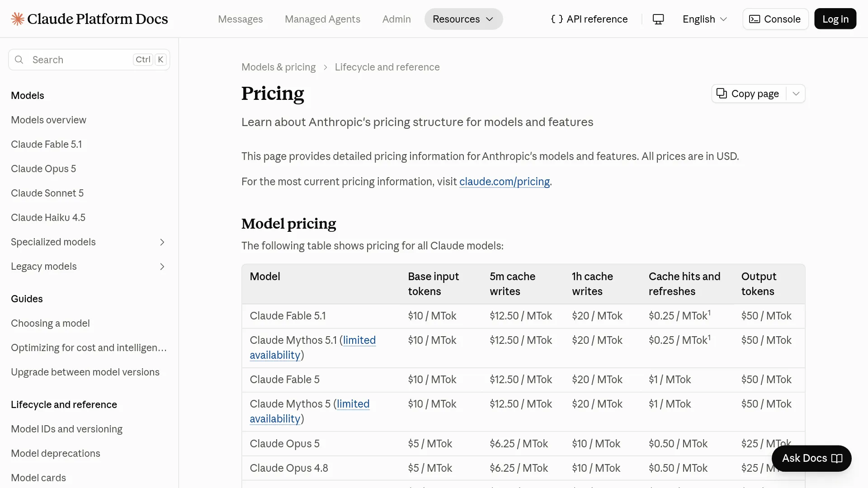Open Model deprecations page
Screen dimensions: 868x488
tap(56, 453)
